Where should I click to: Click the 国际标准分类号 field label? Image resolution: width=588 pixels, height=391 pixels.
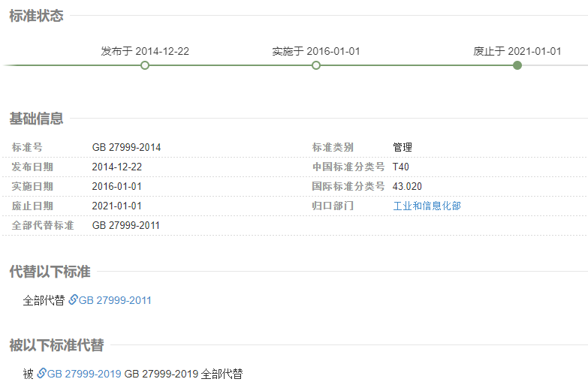click(x=348, y=186)
